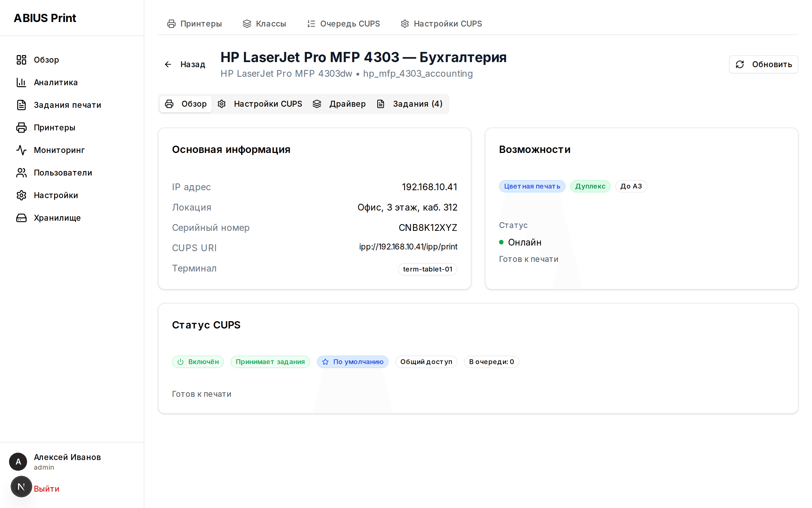Click the Дуплекс capability badge
The height and width of the screenshot is (508, 812).
[x=590, y=186]
